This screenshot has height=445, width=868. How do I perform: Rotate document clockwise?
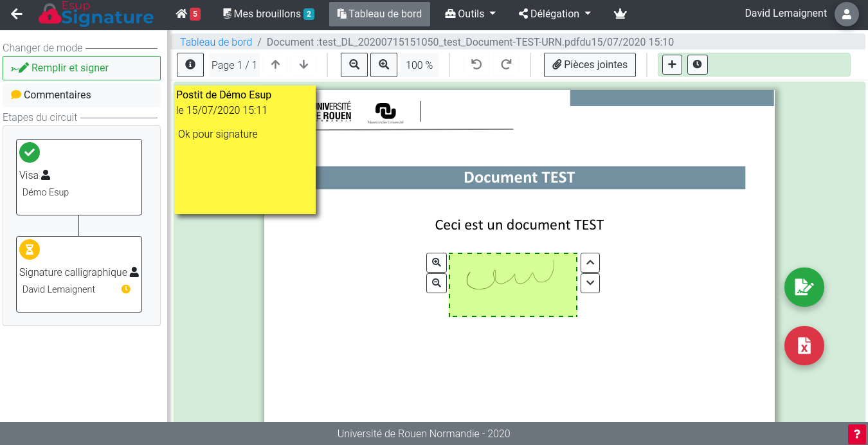[x=506, y=65]
